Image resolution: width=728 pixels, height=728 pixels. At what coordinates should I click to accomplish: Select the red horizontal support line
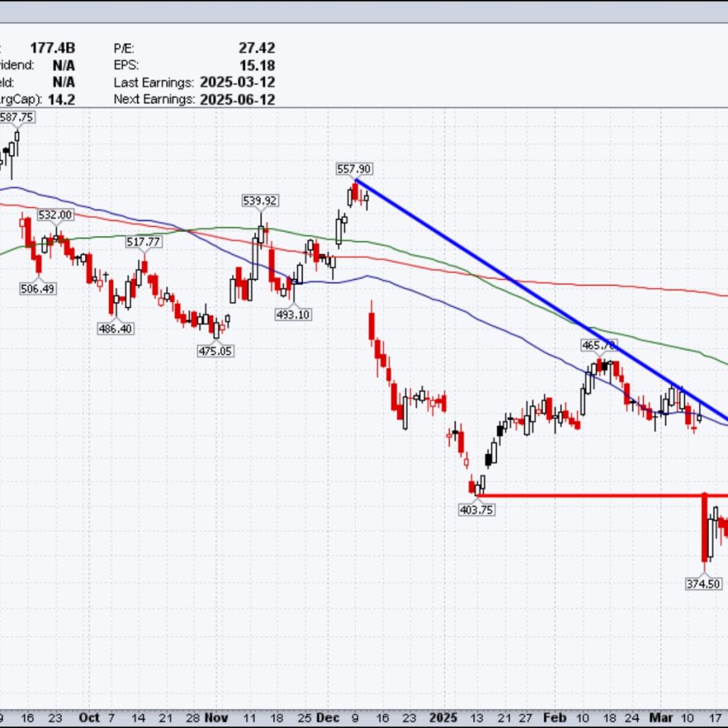591,496
